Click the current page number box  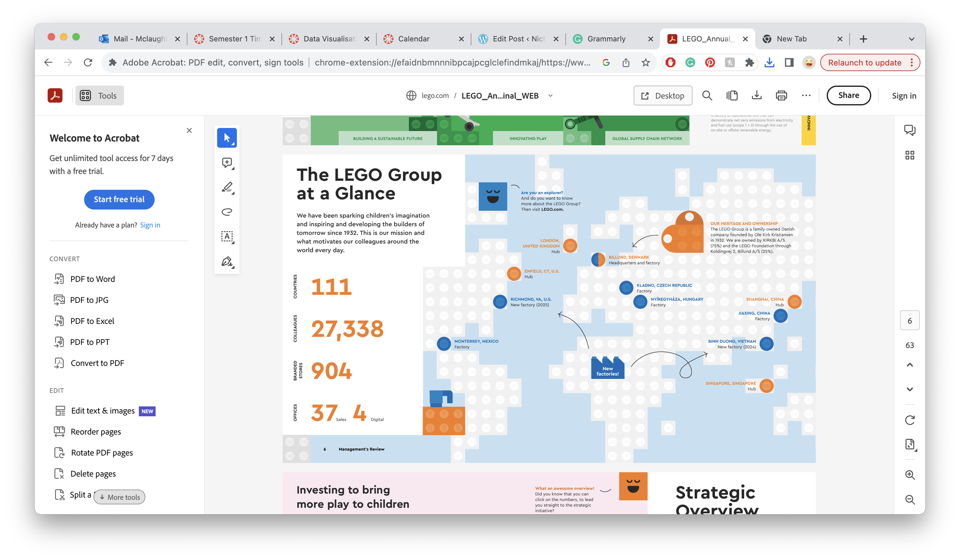pos(910,320)
